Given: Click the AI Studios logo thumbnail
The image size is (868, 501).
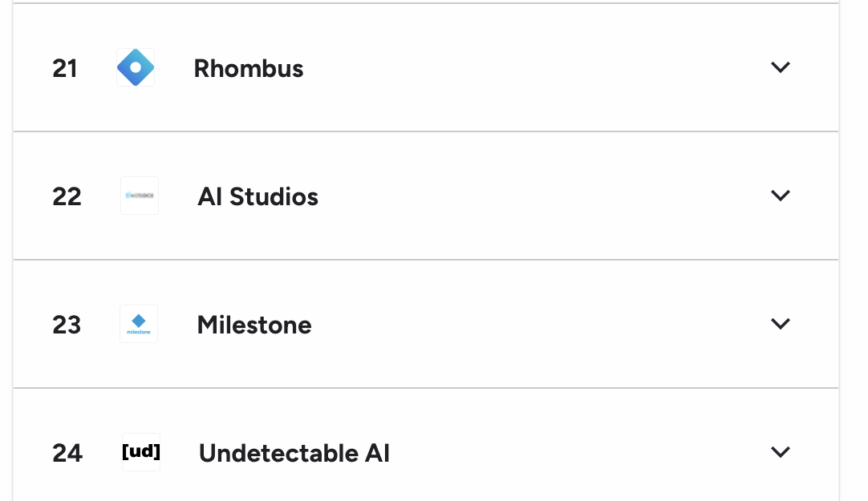Looking at the screenshot, I should click(140, 196).
